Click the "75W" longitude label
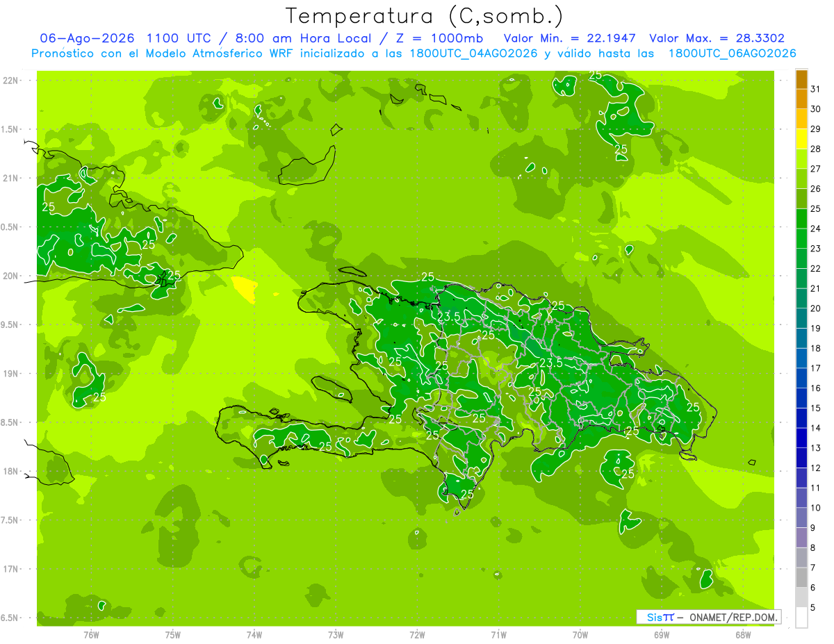This screenshot has width=834, height=644. (x=173, y=634)
